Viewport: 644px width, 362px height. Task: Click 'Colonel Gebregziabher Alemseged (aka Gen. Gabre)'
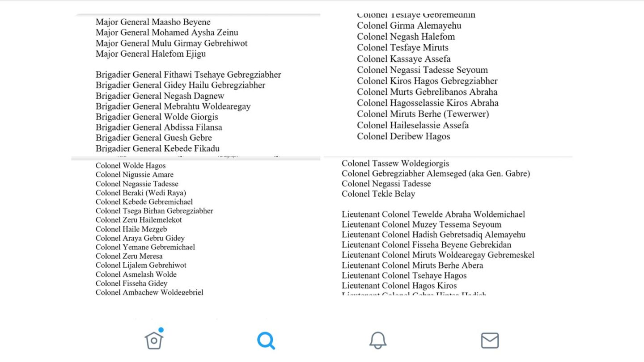tap(436, 173)
